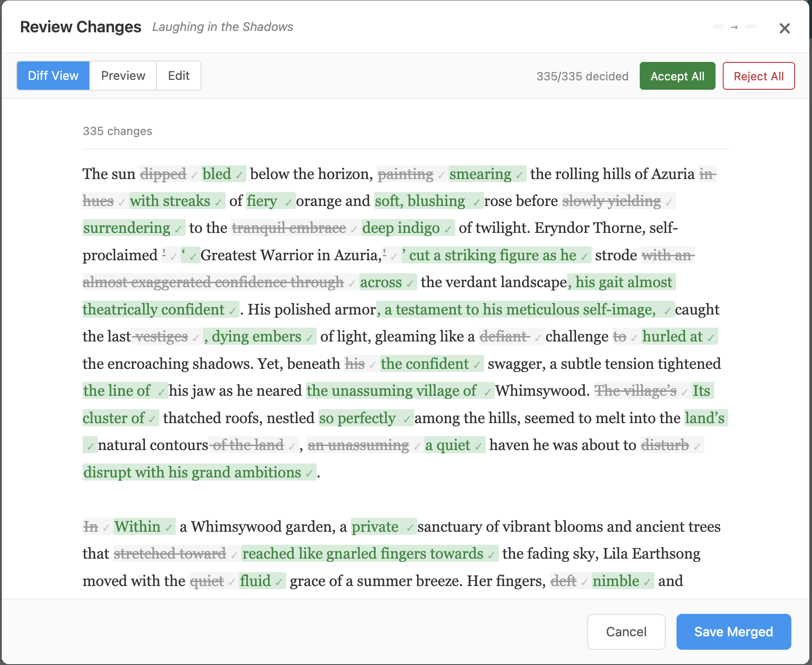812x665 pixels.
Task: Click checkmark beside 'nimble' insertion
Action: 647,582
